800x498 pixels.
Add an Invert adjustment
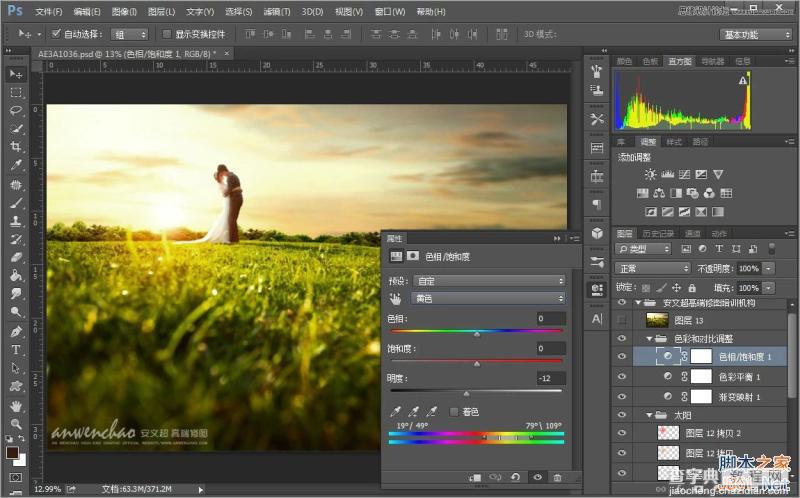pyautogui.click(x=651, y=212)
